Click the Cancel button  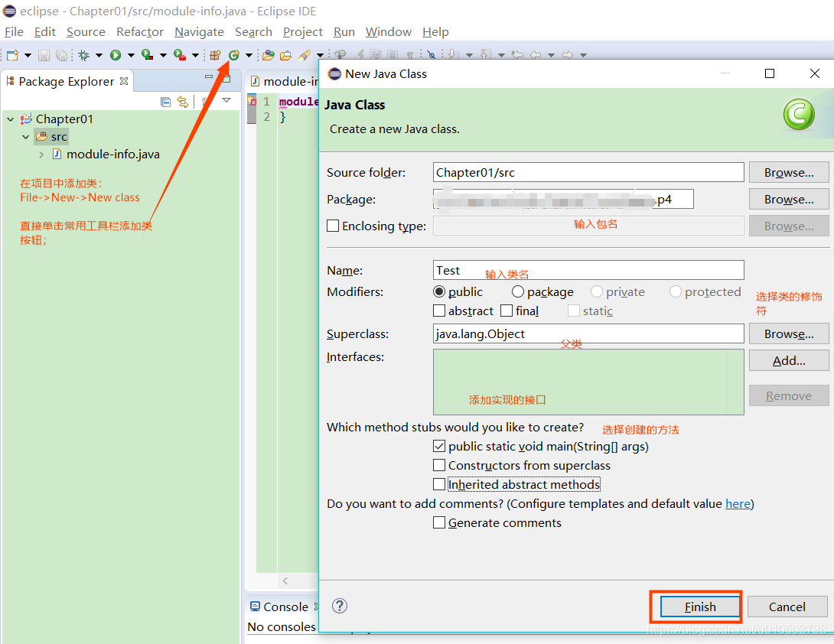coord(787,607)
